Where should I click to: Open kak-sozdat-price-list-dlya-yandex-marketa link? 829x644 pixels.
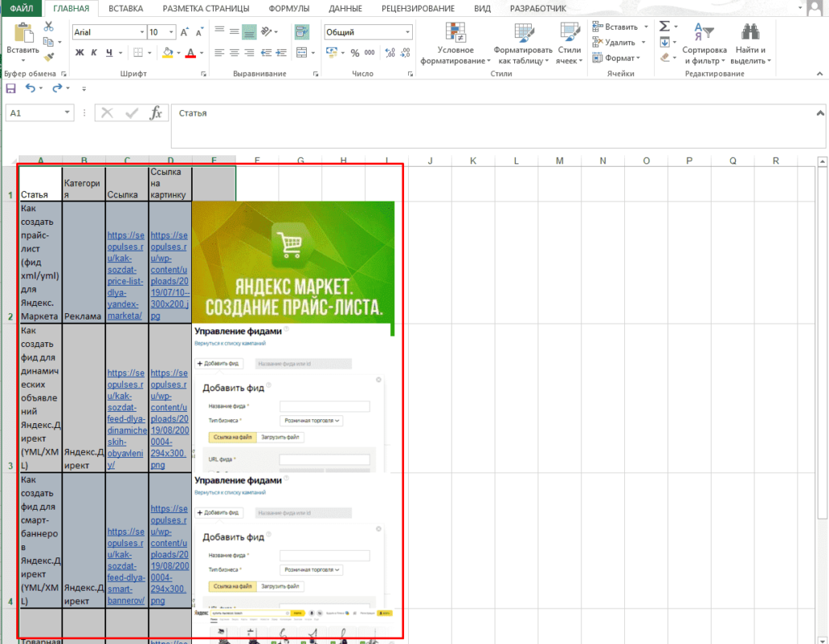(125, 275)
